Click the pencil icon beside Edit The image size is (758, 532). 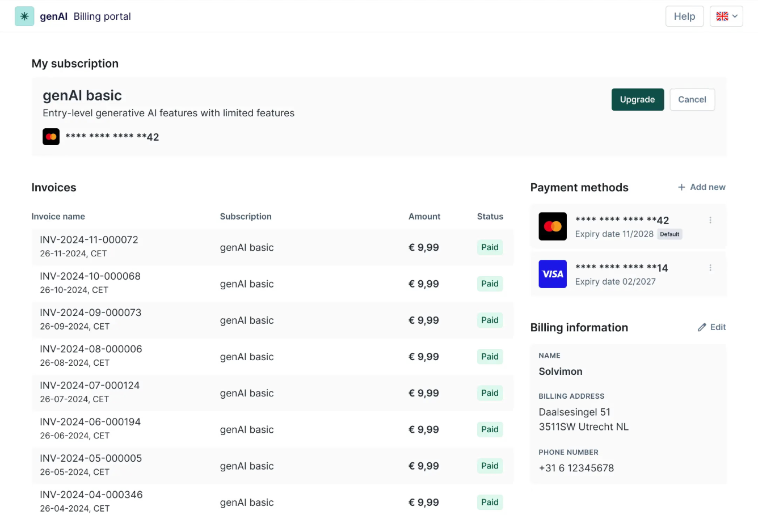click(701, 327)
